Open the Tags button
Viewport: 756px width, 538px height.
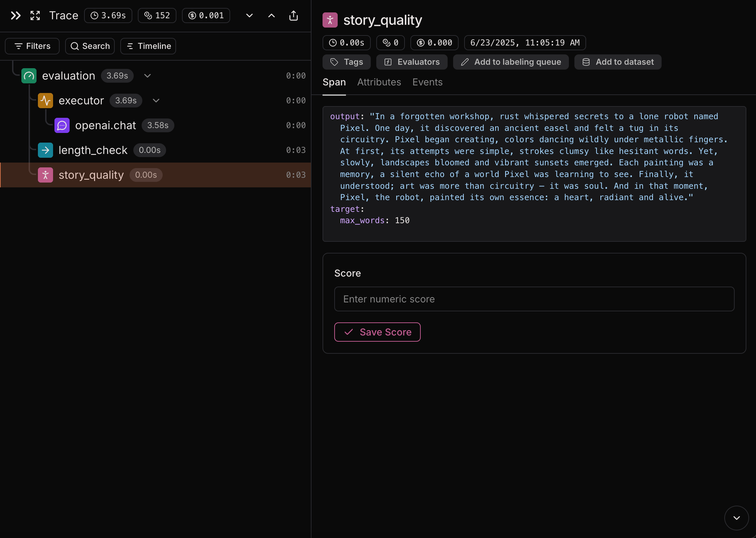click(347, 62)
